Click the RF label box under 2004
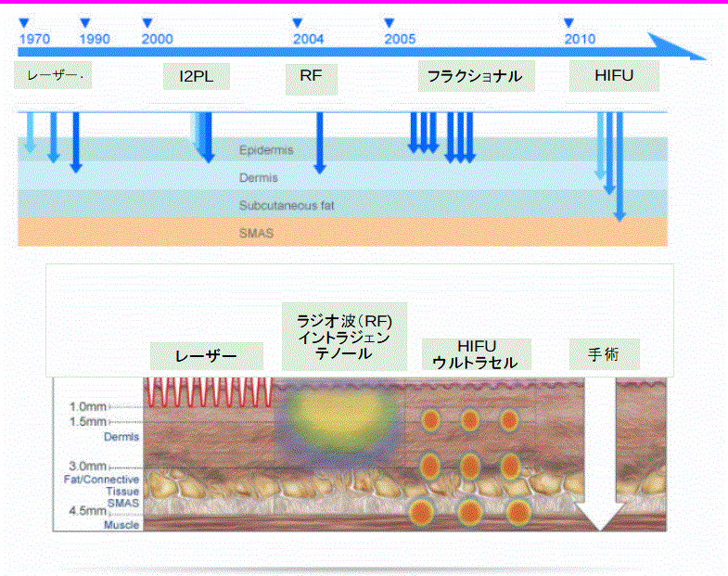728x576 pixels. click(x=311, y=79)
